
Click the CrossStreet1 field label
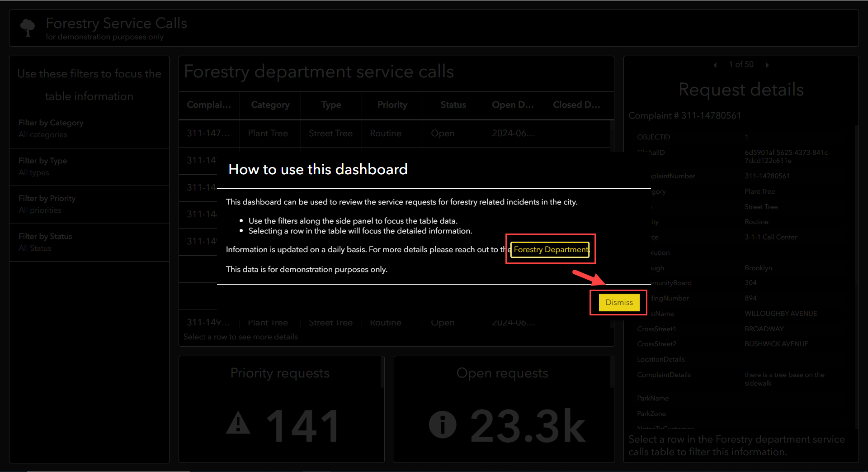tap(656, 329)
